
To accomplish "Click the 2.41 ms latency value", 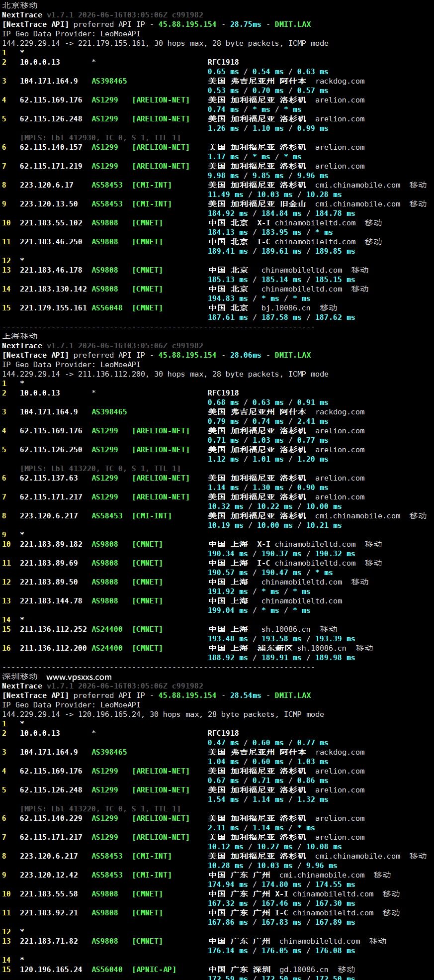I will [x=313, y=421].
